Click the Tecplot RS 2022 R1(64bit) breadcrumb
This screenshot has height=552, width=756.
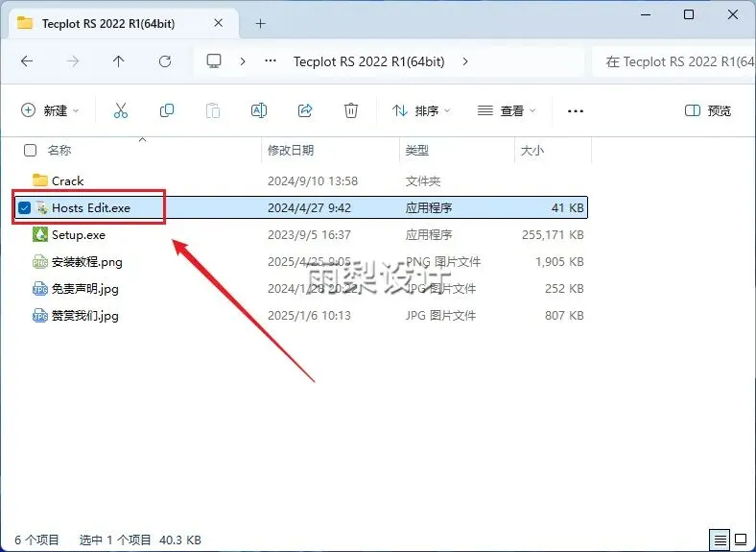pos(368,61)
